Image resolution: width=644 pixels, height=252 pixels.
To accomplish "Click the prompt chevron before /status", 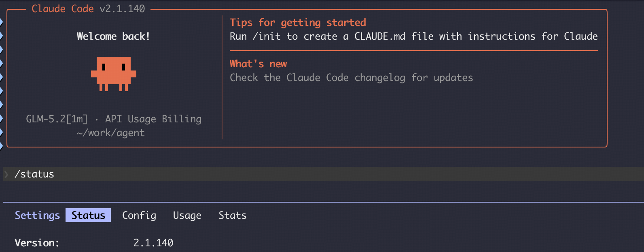I will click(x=6, y=174).
